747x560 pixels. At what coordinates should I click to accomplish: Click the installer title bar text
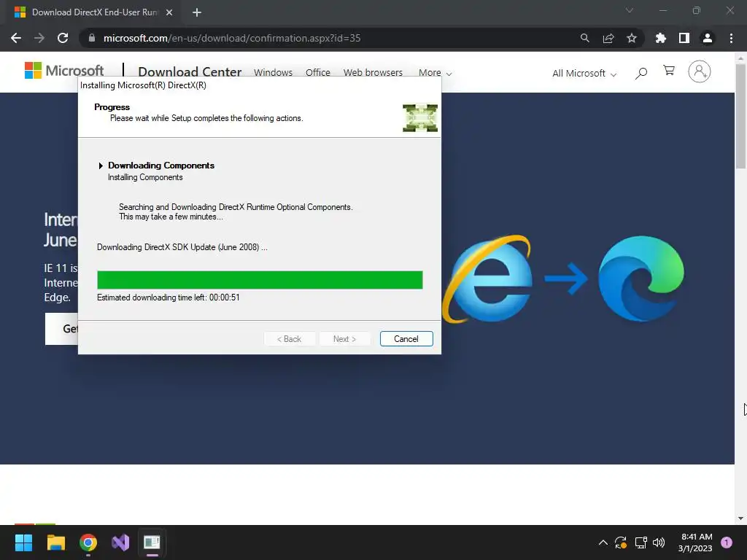[144, 85]
